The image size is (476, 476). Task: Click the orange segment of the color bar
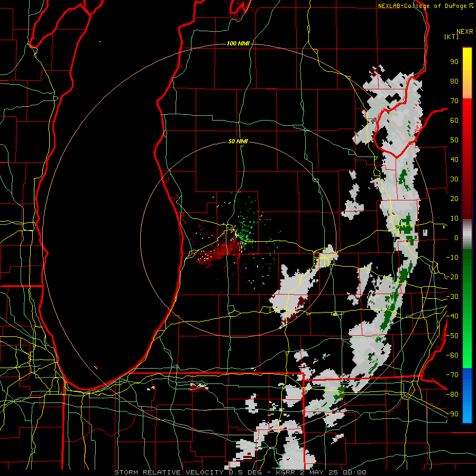(x=467, y=90)
